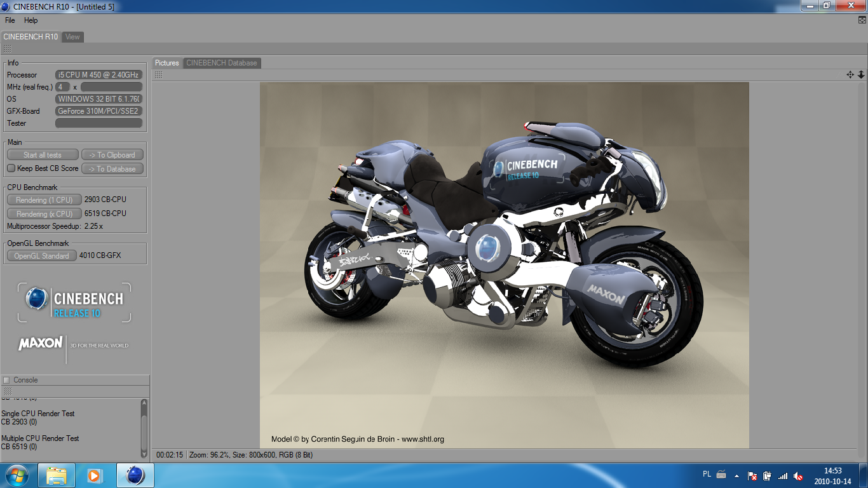Viewport: 868px width, 488px height.
Task: Click the 00:02:15 render time in status bar
Action: 170,455
